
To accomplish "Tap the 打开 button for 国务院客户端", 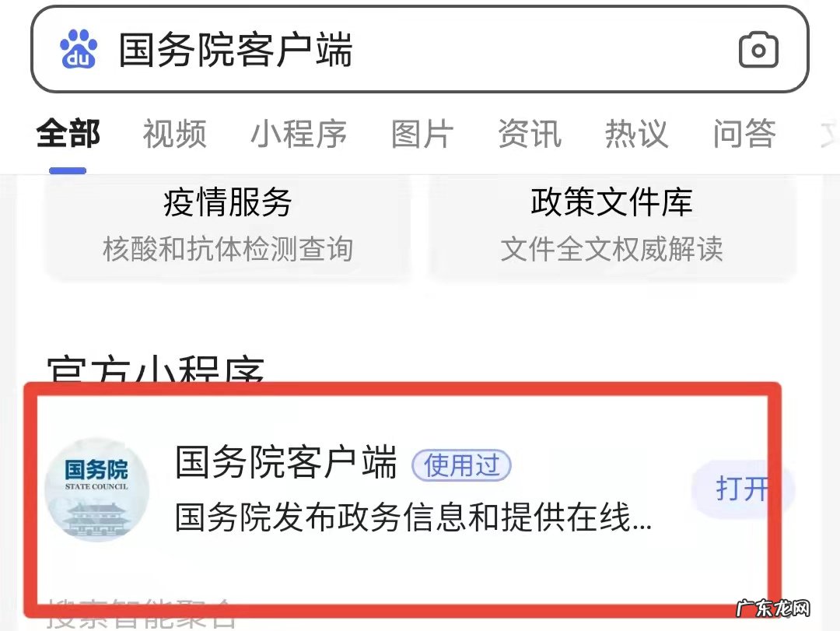I will tap(743, 489).
